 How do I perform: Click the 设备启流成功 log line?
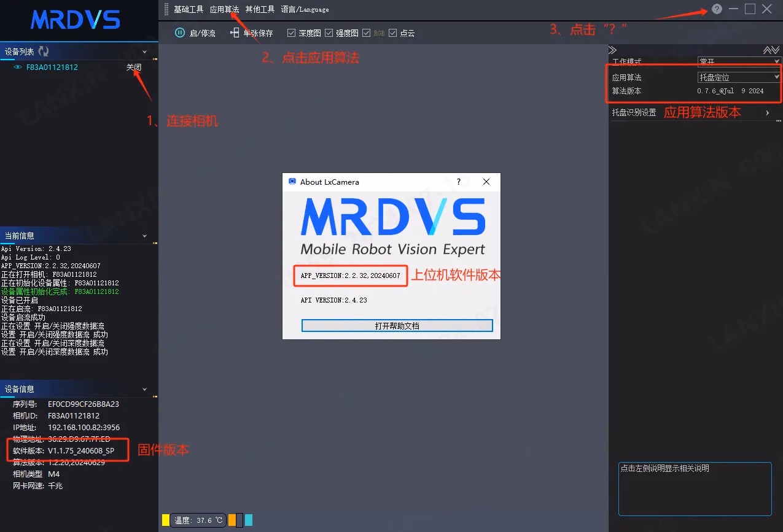23,317
